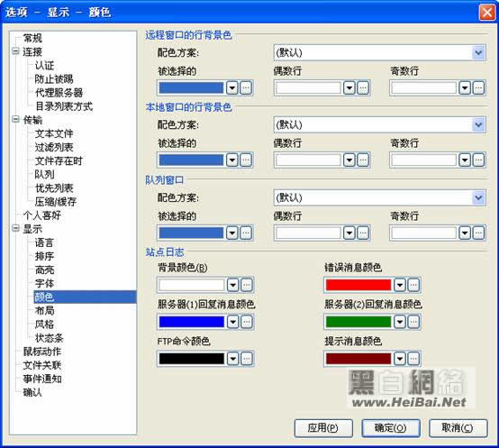Open the custom color picker (…) for 错误消息颜色
This screenshot has width=499, height=448.
(x=413, y=285)
